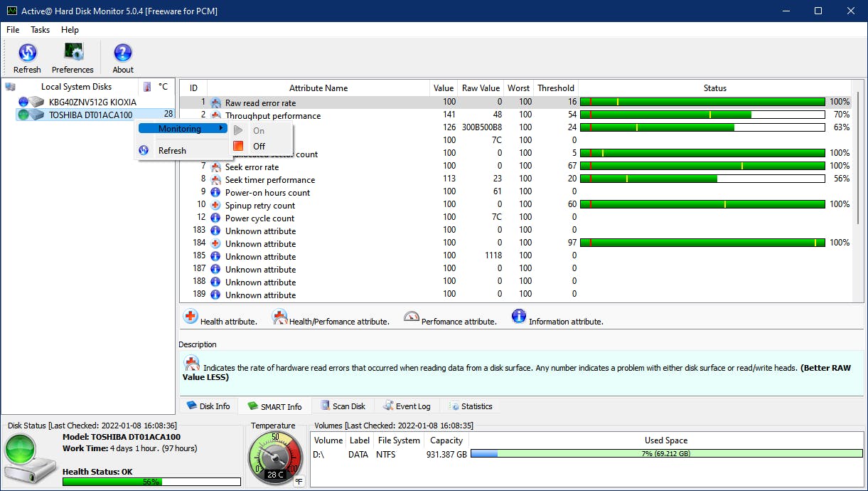Sort by the Threshold column header
The width and height of the screenshot is (868, 491).
coord(556,88)
